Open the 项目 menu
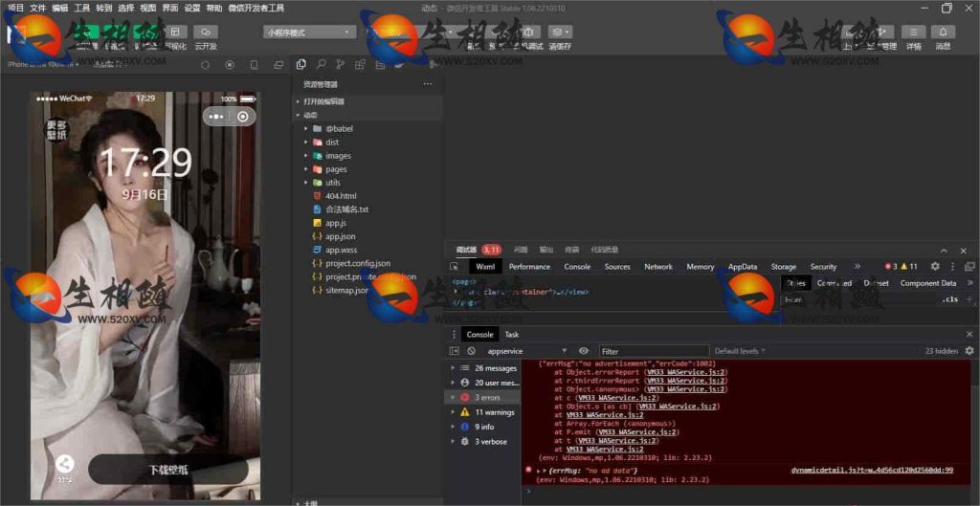Screen dimensions: 980x506 [15, 8]
